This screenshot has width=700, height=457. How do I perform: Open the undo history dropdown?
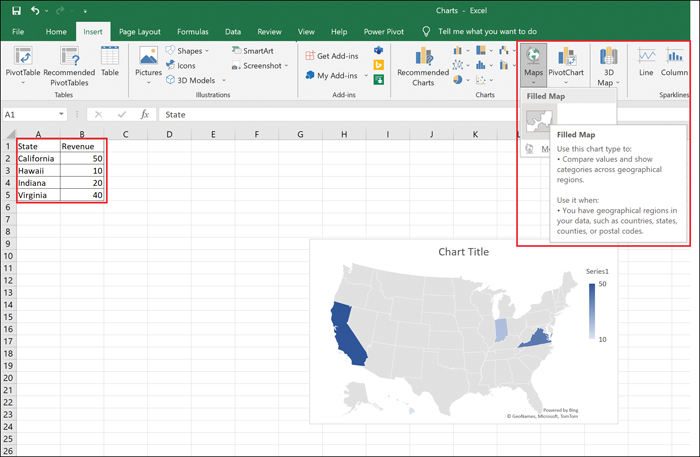[x=46, y=11]
